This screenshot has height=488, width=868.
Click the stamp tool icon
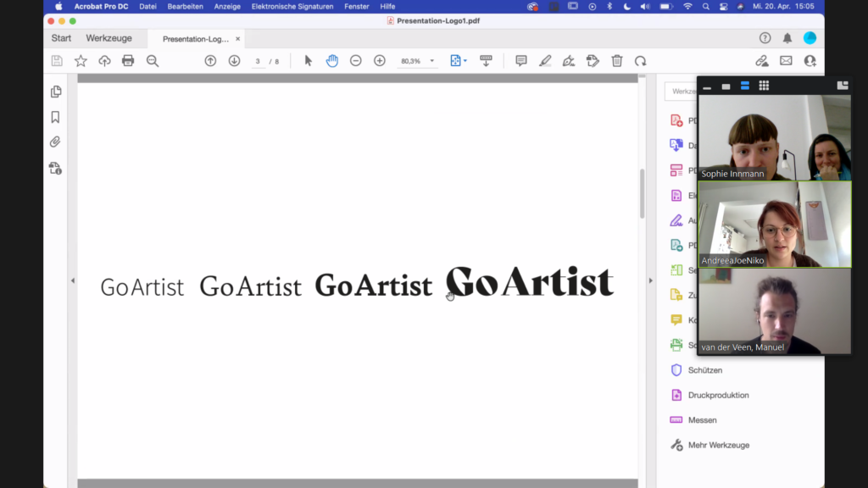point(593,61)
